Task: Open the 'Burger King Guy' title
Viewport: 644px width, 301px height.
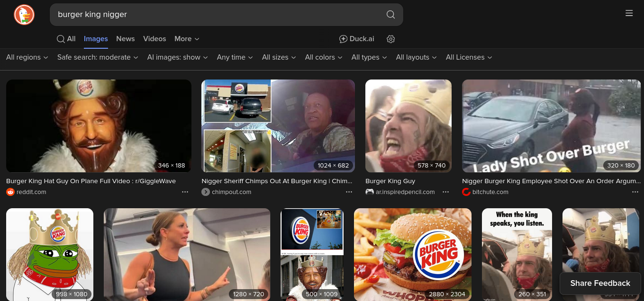Action: coord(390,181)
